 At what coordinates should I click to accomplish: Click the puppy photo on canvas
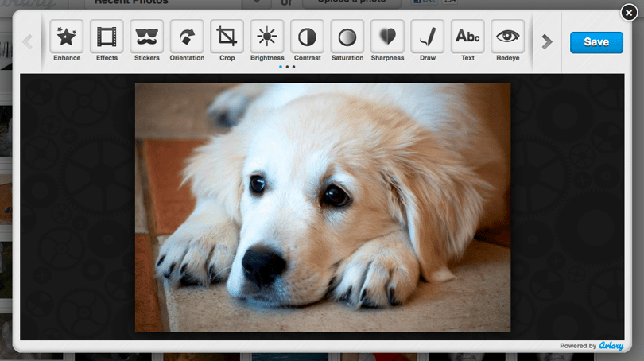coord(323,208)
